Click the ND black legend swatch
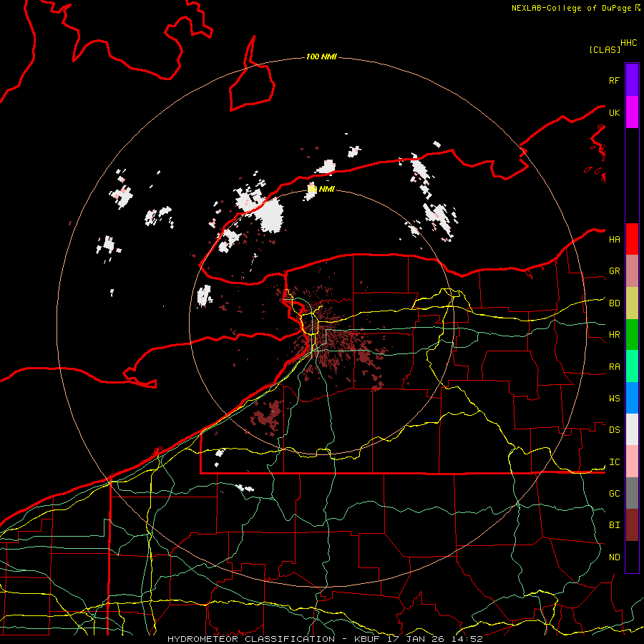 (x=632, y=557)
